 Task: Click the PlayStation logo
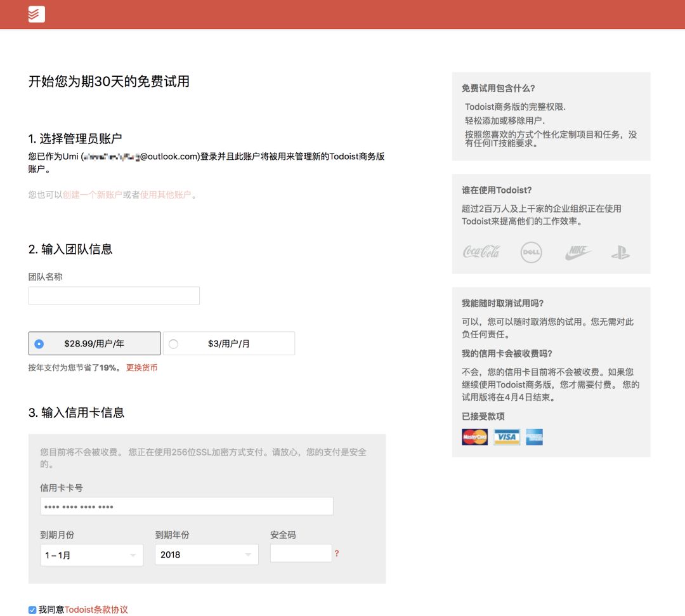tap(620, 252)
